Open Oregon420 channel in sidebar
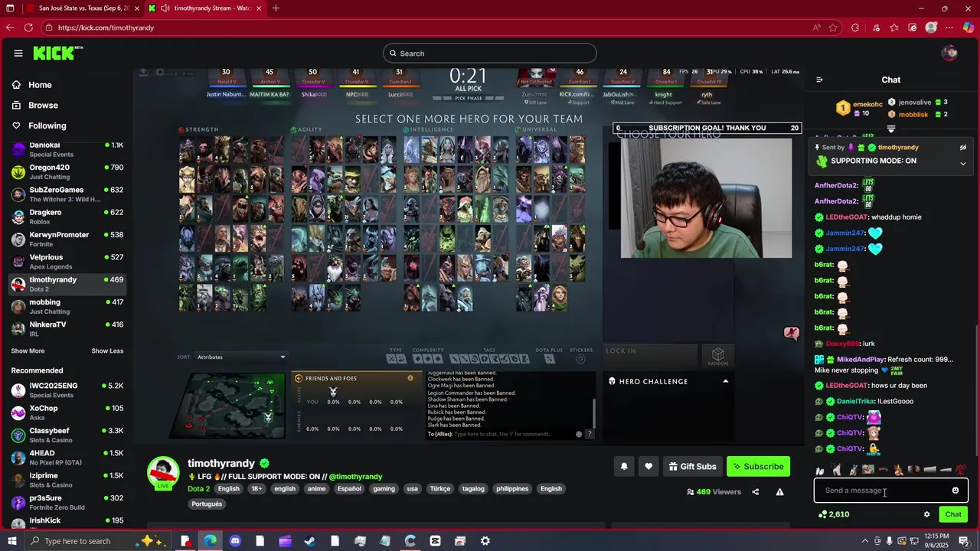Screen dimensions: 980x551 (67, 171)
